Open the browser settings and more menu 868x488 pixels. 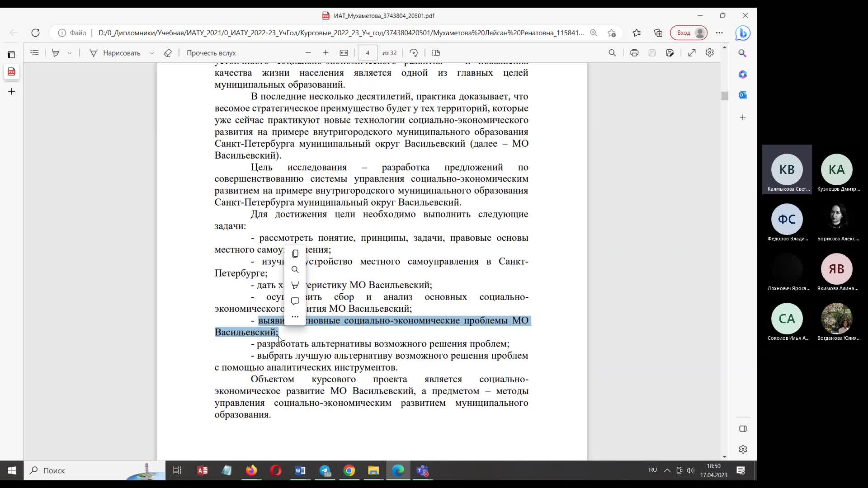(x=719, y=33)
